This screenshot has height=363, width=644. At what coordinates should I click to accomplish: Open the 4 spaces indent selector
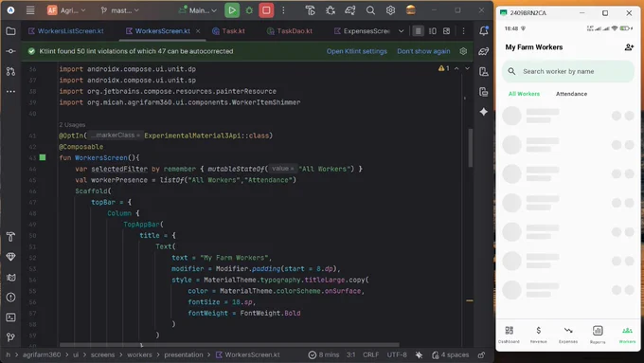coord(450,354)
